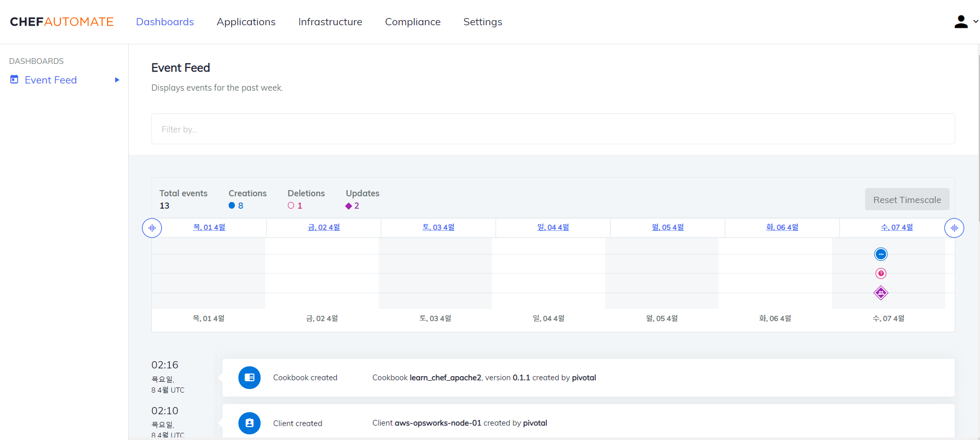Grab the left timescale slider handle
The image size is (980, 440).
[x=152, y=228]
